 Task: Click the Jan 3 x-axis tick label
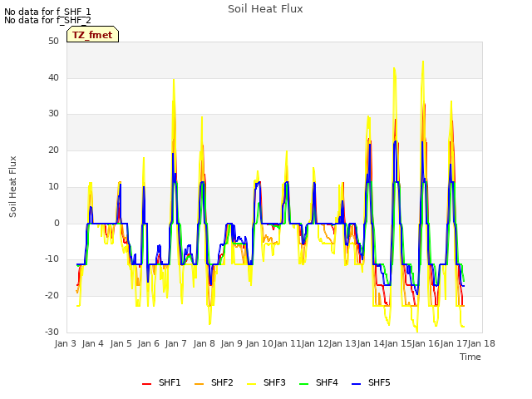pyautogui.click(x=65, y=343)
